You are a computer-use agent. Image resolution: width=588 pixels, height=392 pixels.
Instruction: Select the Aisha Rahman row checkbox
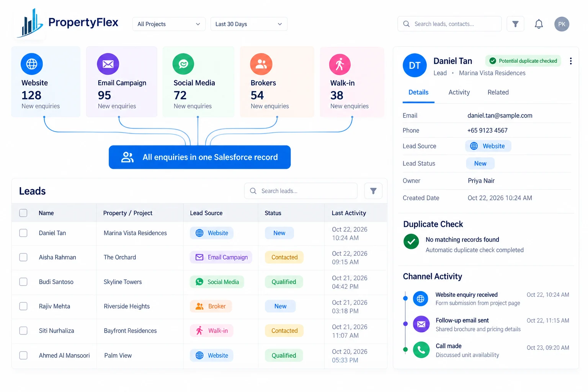pyautogui.click(x=23, y=257)
